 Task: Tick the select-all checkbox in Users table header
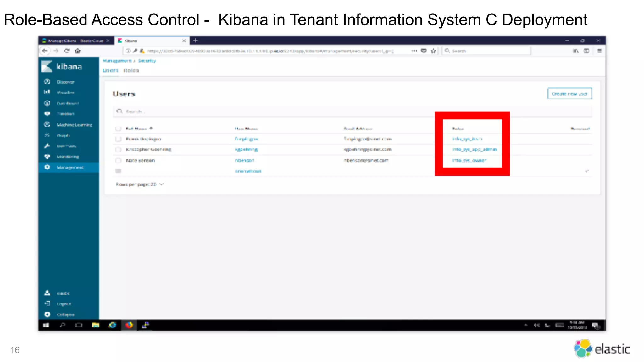click(x=118, y=129)
